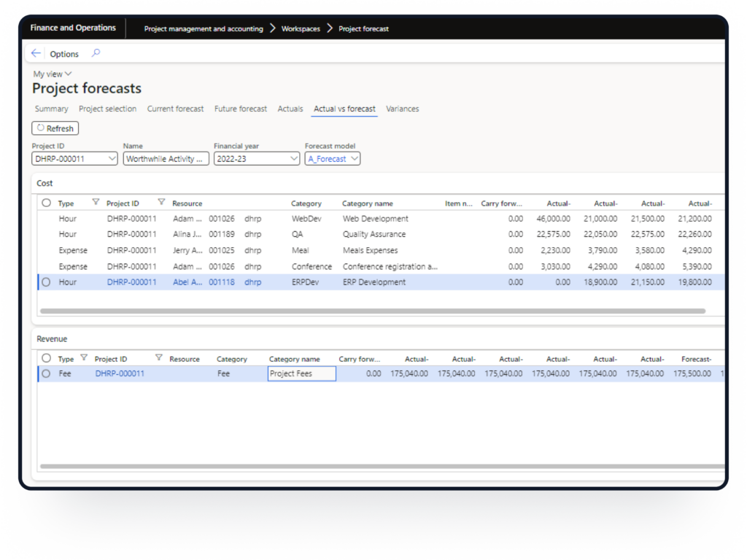Open the Type column filter in Revenue grid
This screenshot has height=560, width=747.
click(84, 358)
